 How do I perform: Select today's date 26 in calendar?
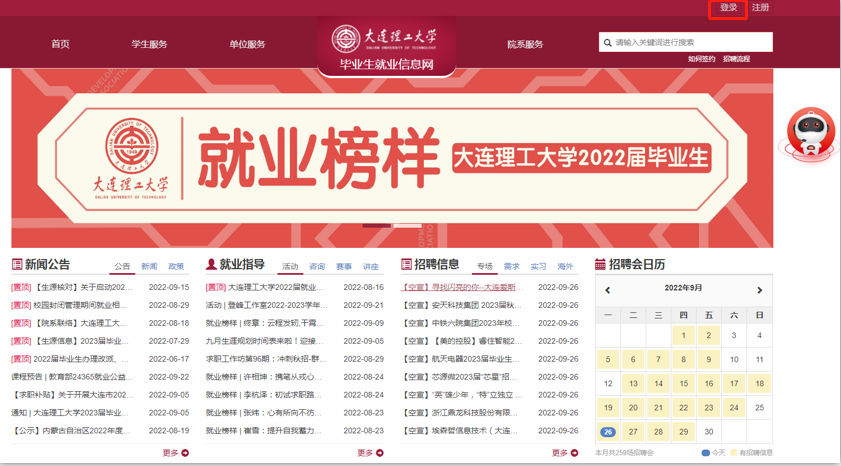click(x=608, y=432)
